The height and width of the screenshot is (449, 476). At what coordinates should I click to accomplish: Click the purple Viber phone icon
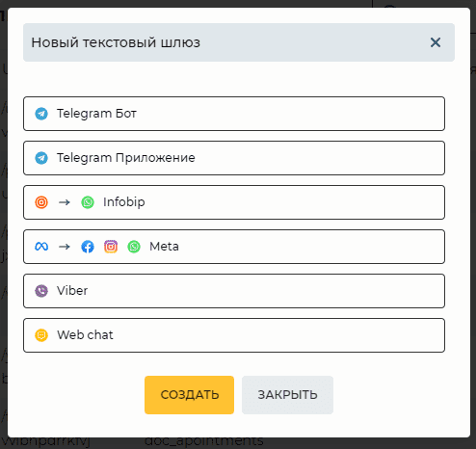coord(41,291)
